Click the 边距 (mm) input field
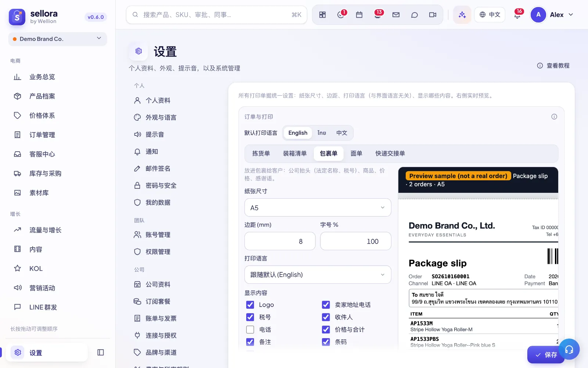The image size is (588, 368). point(280,241)
